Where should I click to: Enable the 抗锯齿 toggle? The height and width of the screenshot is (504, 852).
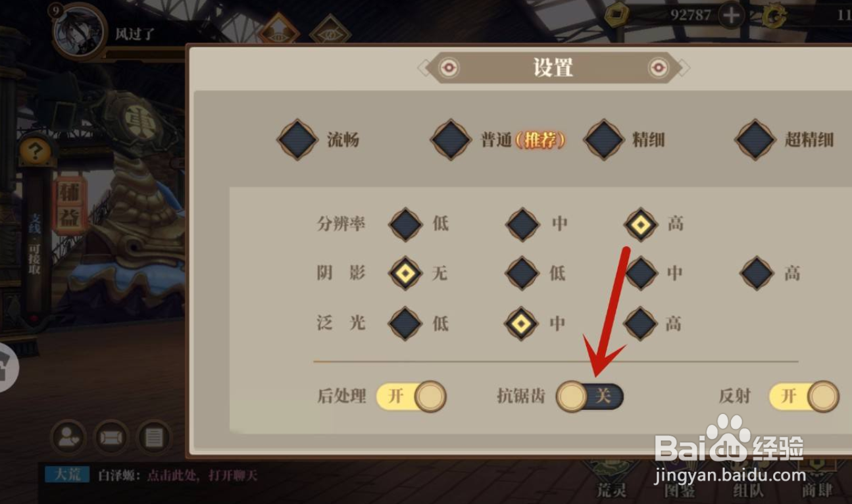[589, 396]
